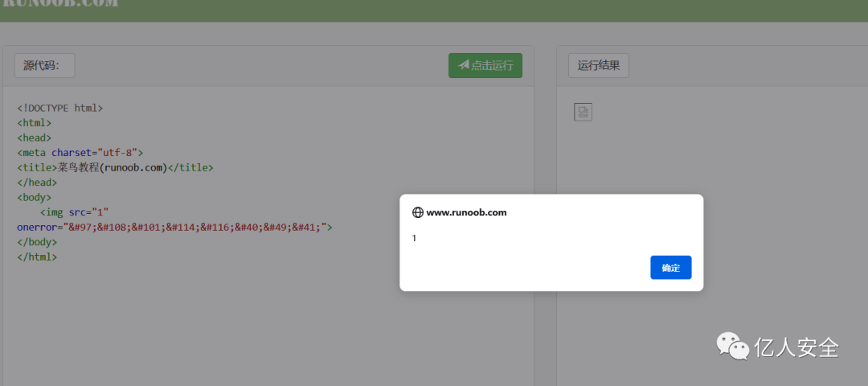Click the </head> closing tag line
The height and width of the screenshot is (386, 868).
tap(37, 183)
